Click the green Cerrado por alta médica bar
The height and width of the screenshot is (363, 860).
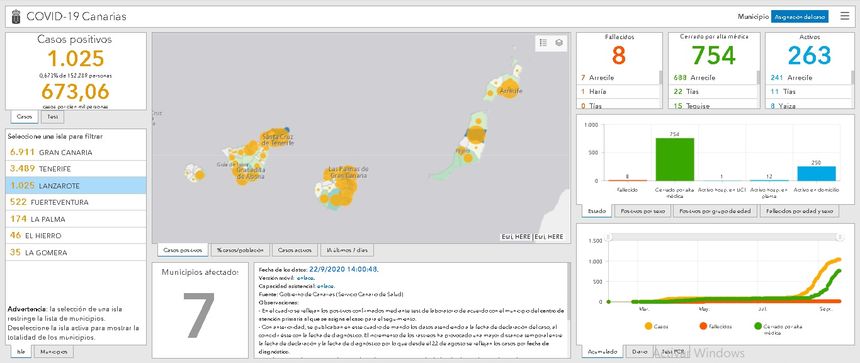pyautogui.click(x=675, y=159)
